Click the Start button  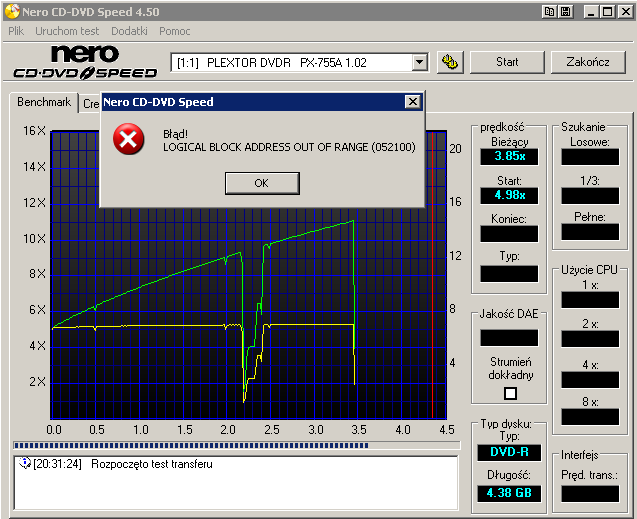(507, 62)
